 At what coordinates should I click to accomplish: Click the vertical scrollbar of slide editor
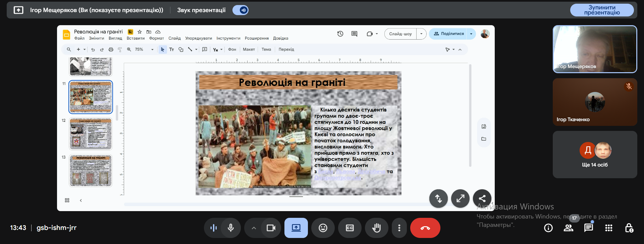(x=470, y=116)
